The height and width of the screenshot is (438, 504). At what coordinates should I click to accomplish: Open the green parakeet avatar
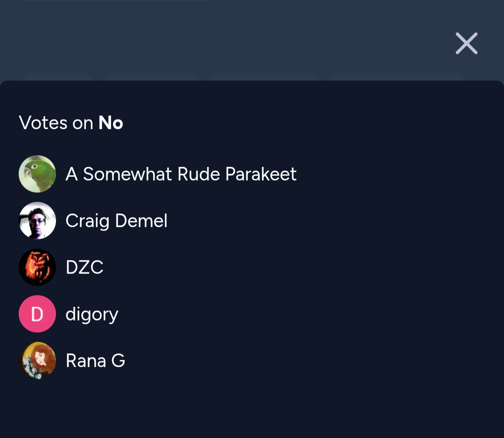click(37, 174)
